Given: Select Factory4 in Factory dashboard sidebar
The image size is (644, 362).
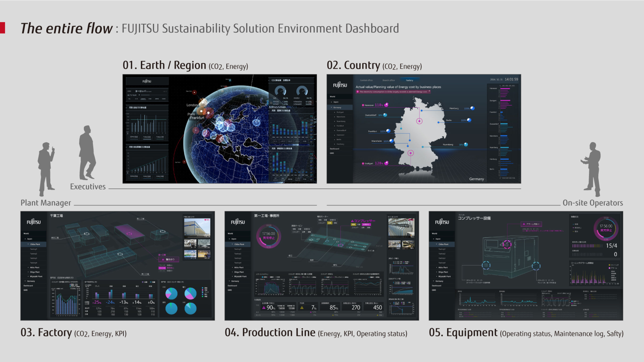Looking at the screenshot, I should coord(33,263).
